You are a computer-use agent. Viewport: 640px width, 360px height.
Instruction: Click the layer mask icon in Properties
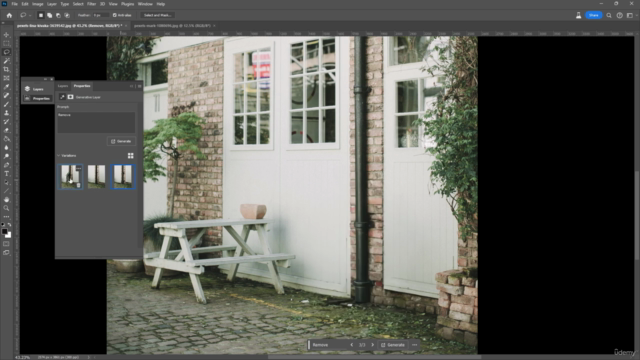(x=71, y=97)
